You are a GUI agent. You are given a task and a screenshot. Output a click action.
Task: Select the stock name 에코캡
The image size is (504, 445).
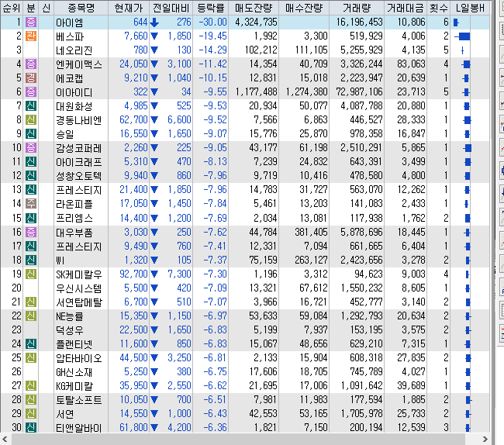click(70, 78)
